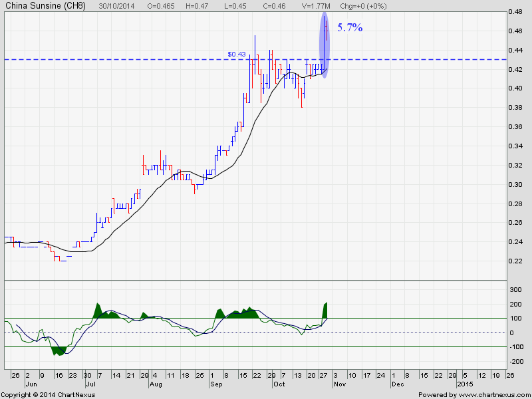Select date label 27 on time axis

(323, 376)
